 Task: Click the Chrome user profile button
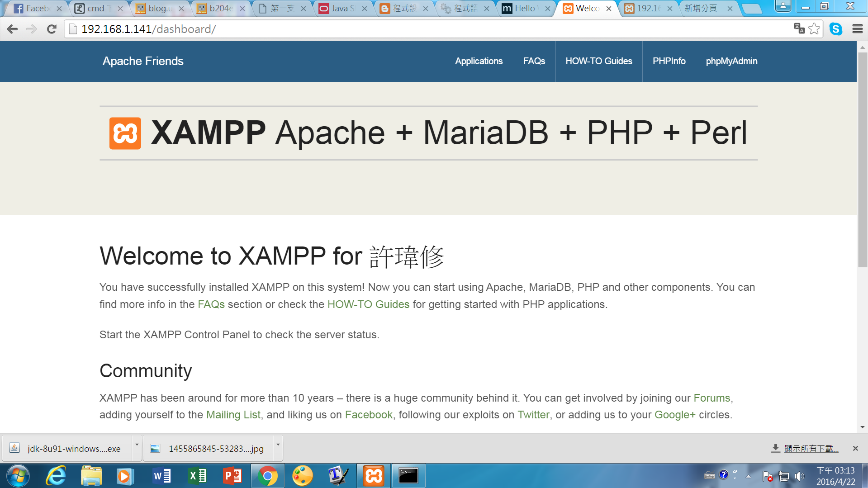pos(783,6)
